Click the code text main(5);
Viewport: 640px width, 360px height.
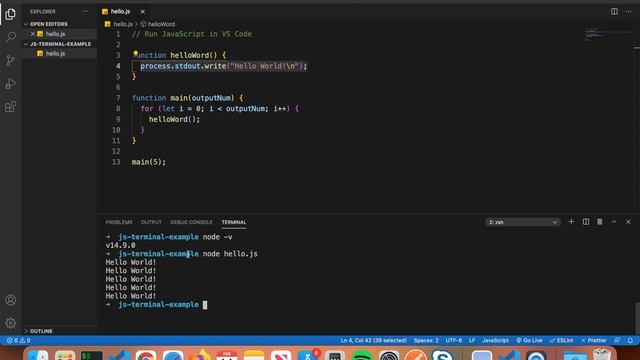click(149, 162)
